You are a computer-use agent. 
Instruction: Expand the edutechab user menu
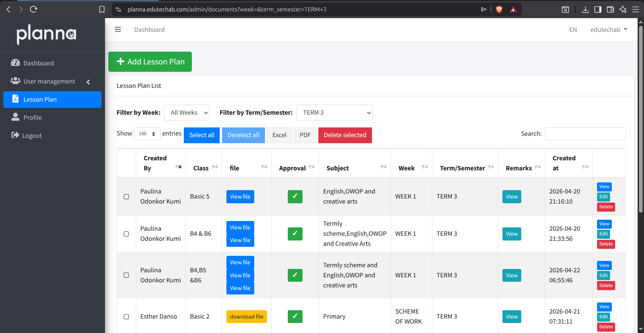[609, 30]
